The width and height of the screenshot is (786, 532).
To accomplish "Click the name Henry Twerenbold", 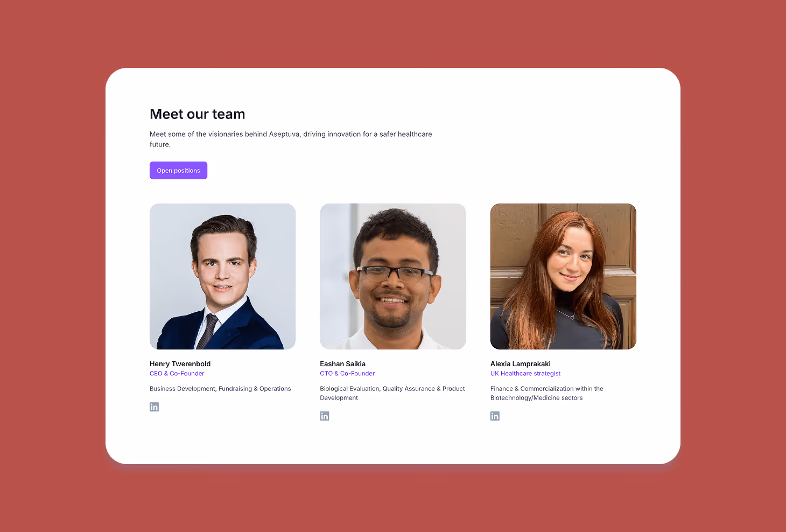I will point(180,364).
